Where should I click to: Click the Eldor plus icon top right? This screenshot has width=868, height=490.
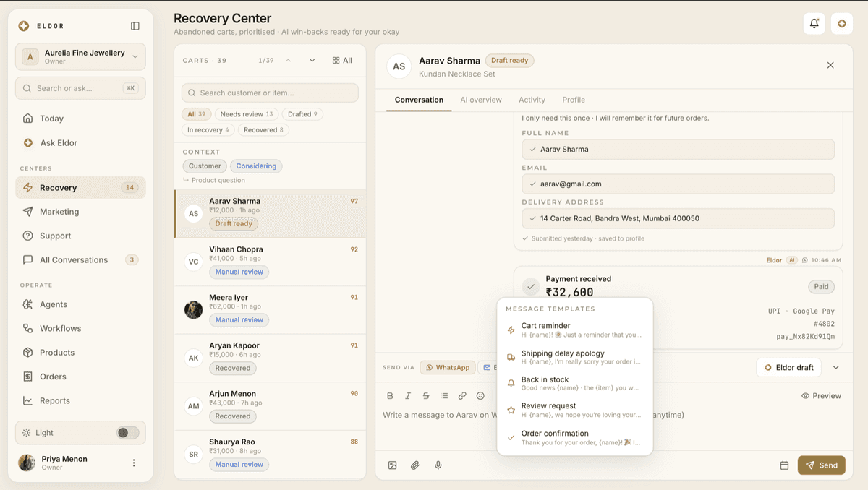pos(842,24)
